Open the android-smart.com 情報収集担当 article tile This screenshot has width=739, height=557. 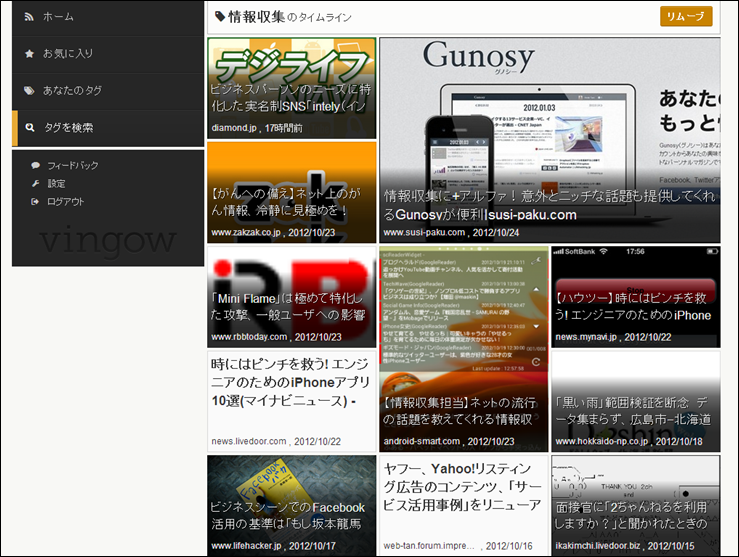464,349
